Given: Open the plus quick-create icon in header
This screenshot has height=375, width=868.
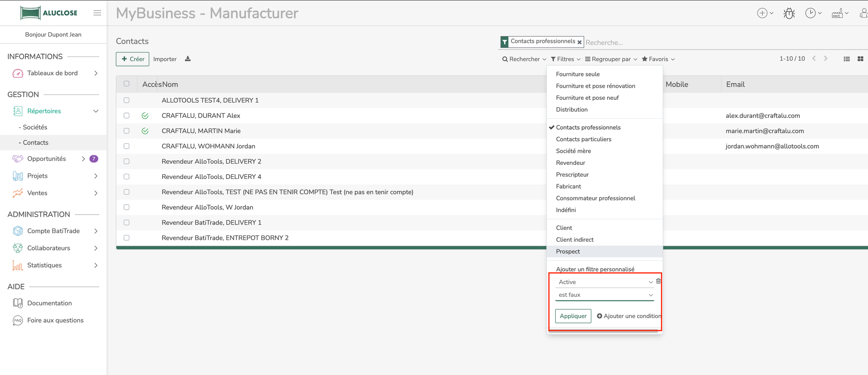Looking at the screenshot, I should (765, 14).
